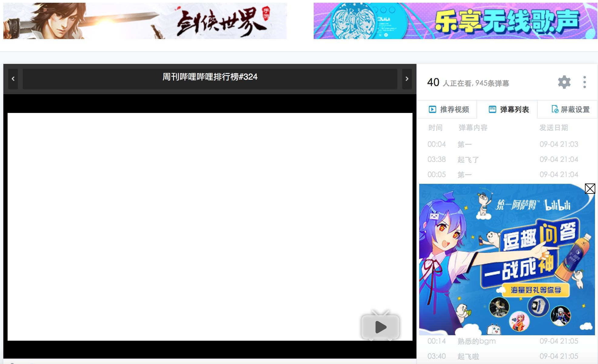Select the 起飞了 danmaku row

click(468, 160)
